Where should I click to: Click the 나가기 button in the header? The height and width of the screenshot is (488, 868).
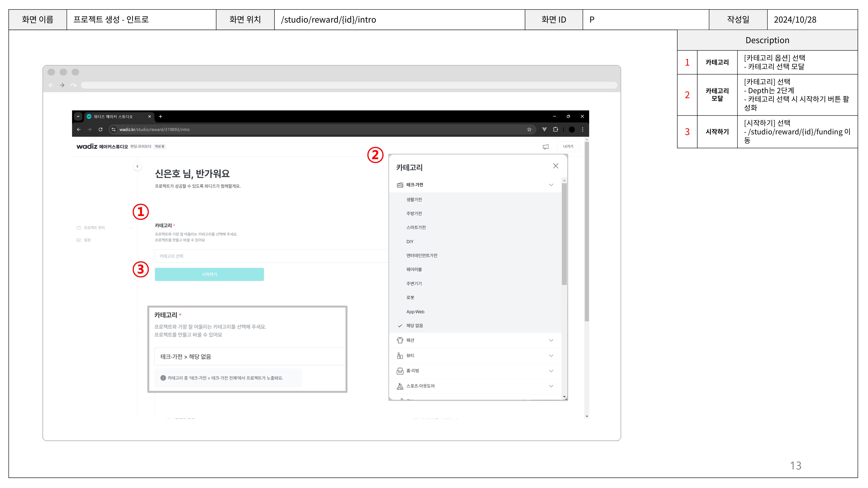coord(568,146)
